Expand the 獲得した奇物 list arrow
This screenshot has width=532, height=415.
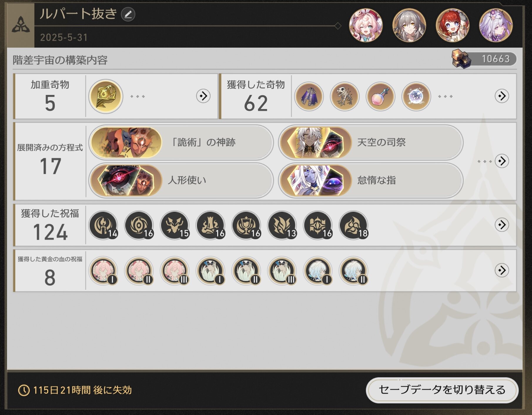[x=502, y=96]
